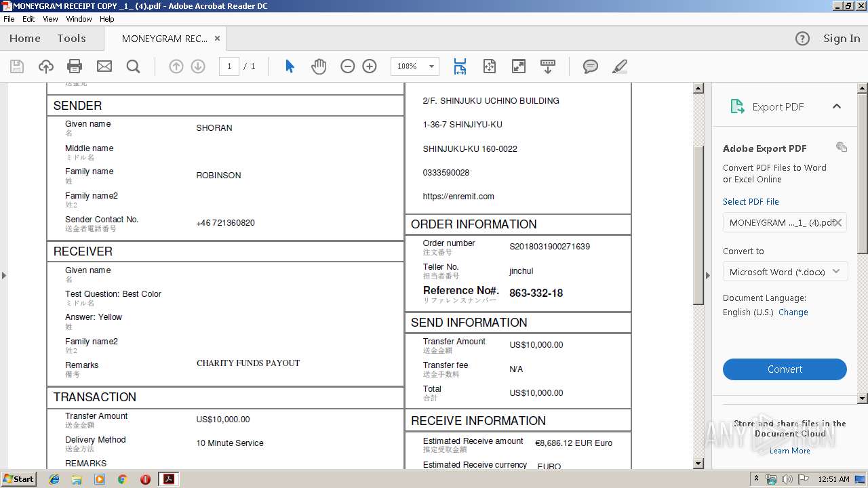Go to next page arrow

point(198,66)
